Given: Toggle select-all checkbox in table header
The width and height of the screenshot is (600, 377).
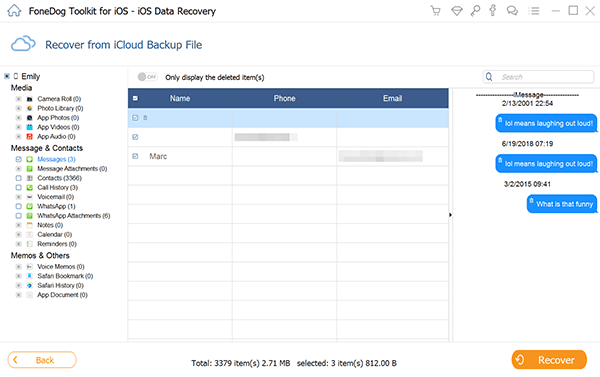Looking at the screenshot, I should click(135, 98).
